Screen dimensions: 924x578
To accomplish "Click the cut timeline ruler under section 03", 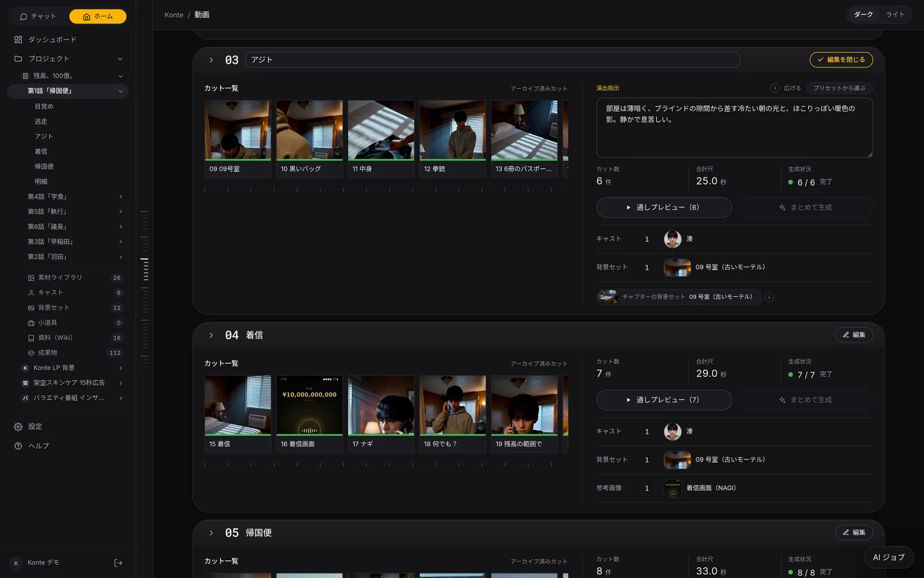I will click(x=386, y=190).
